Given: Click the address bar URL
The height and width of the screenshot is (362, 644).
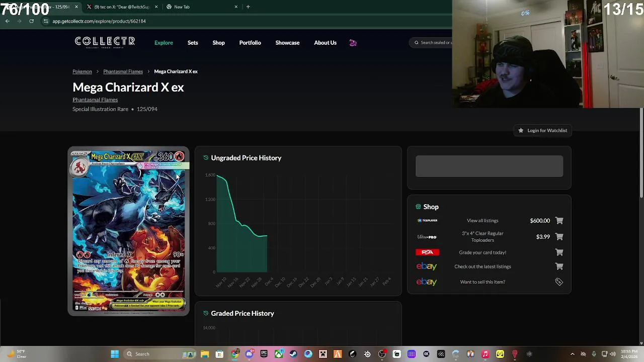Looking at the screenshot, I should click(x=99, y=21).
